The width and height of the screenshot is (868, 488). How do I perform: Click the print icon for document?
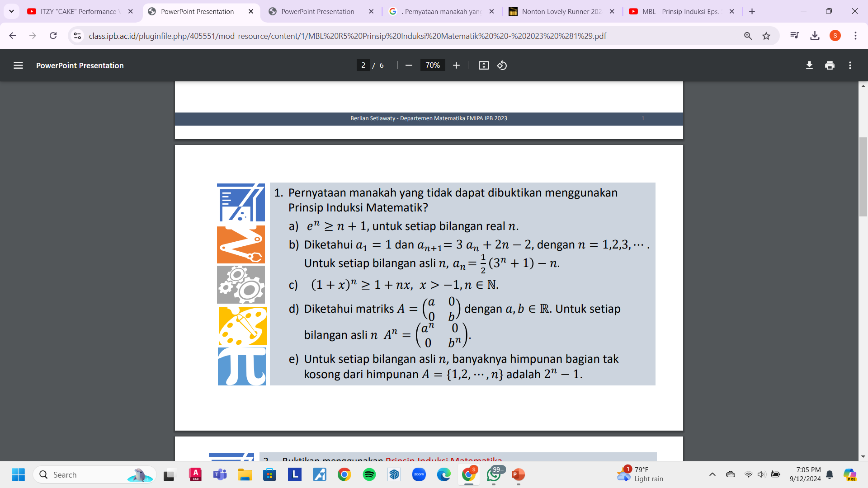tap(830, 65)
